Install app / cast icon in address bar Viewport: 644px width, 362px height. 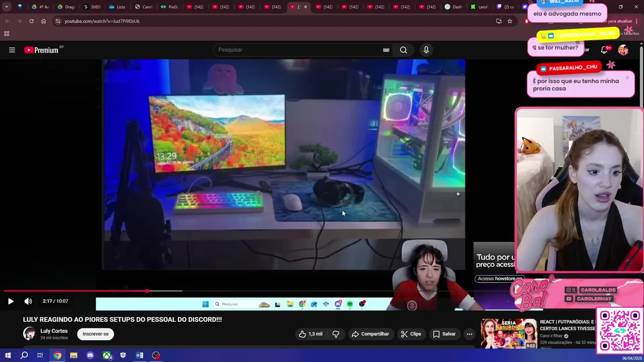pos(499,21)
